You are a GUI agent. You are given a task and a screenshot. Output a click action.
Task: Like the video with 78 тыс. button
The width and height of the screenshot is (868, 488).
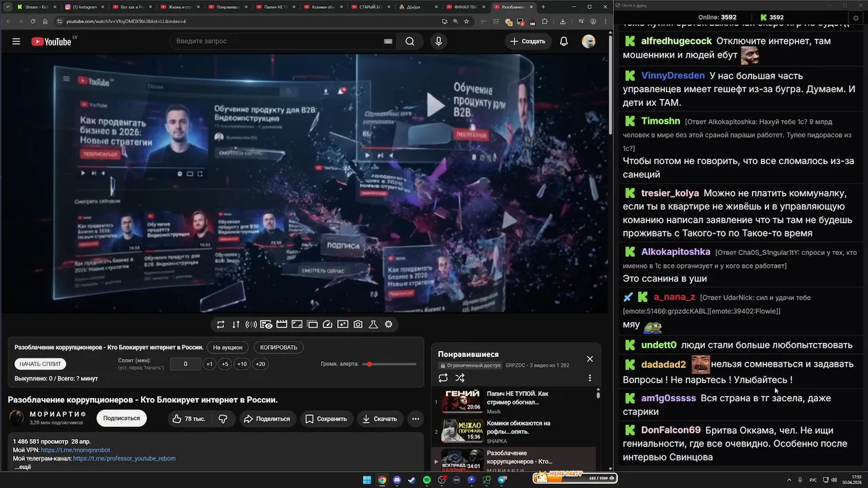(189, 419)
